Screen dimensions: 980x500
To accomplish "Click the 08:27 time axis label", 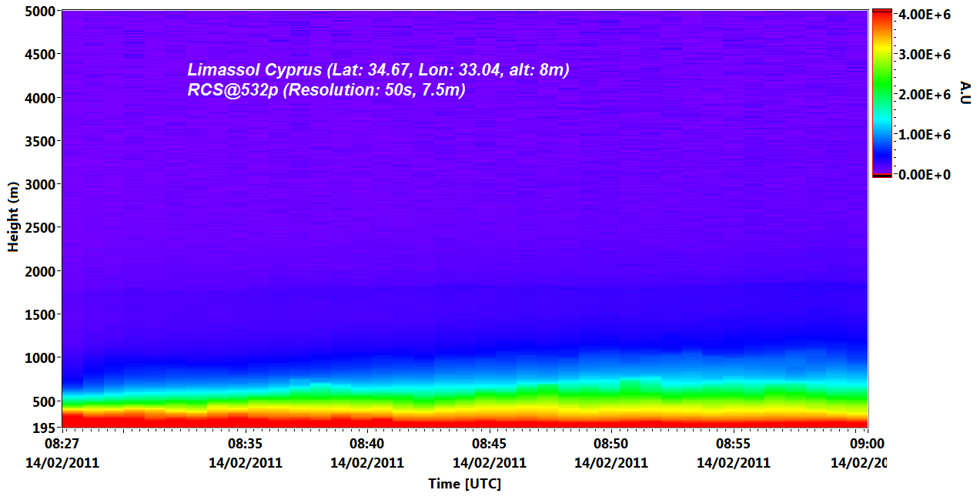I will tap(62, 445).
